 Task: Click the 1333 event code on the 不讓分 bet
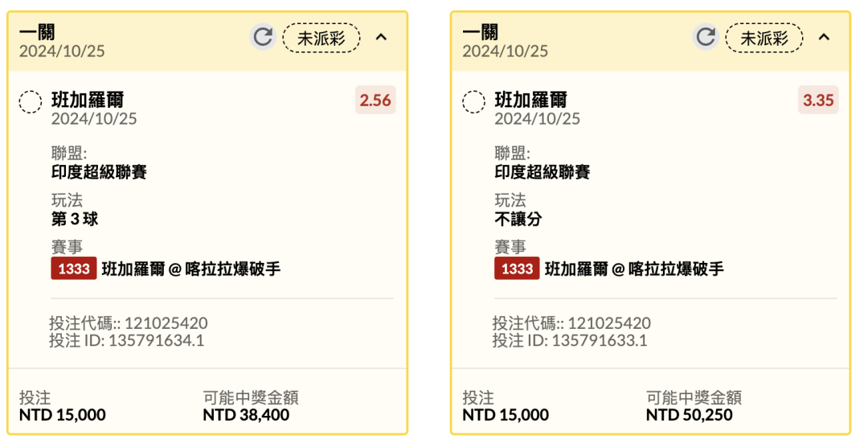(x=517, y=269)
